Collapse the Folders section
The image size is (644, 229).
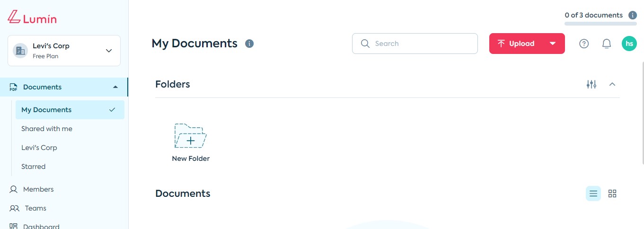(x=612, y=84)
